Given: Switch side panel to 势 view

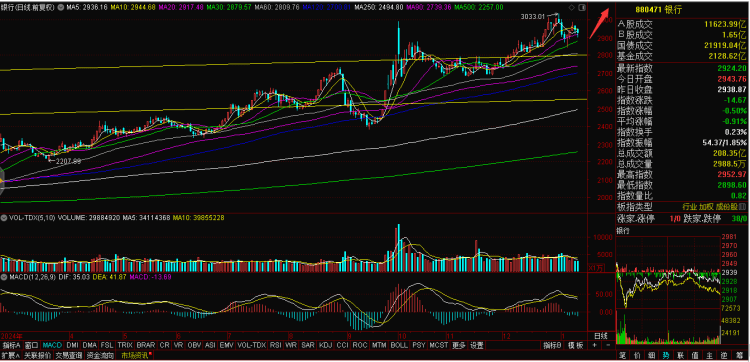Looking at the screenshot, I should pyautogui.click(x=666, y=355).
